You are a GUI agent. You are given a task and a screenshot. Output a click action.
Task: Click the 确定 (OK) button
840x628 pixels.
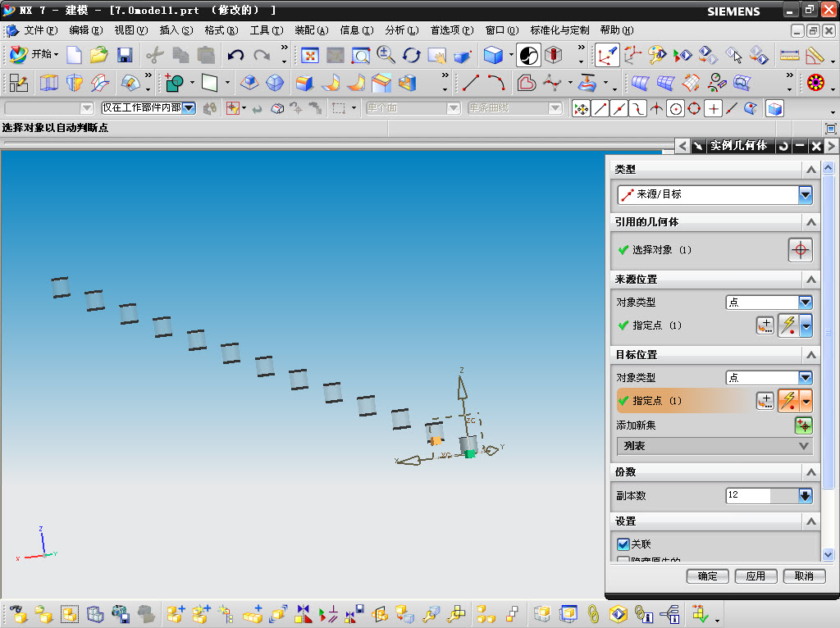708,576
